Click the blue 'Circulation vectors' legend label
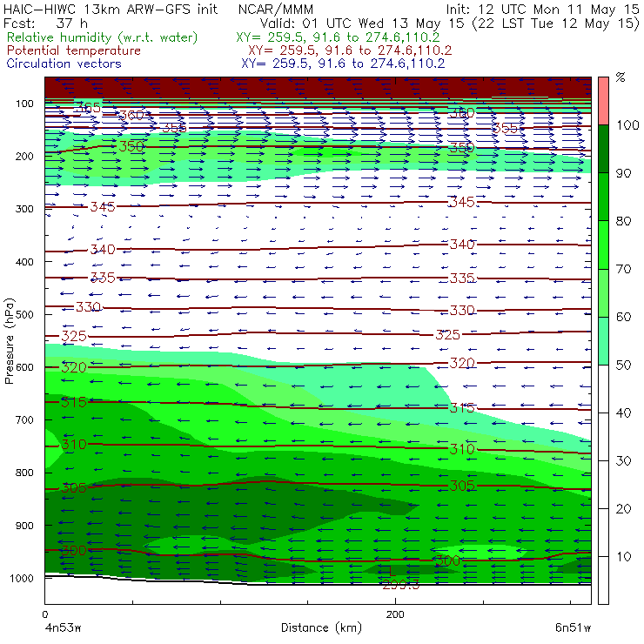Image resolution: width=644 pixels, height=644 pixels. click(x=64, y=64)
